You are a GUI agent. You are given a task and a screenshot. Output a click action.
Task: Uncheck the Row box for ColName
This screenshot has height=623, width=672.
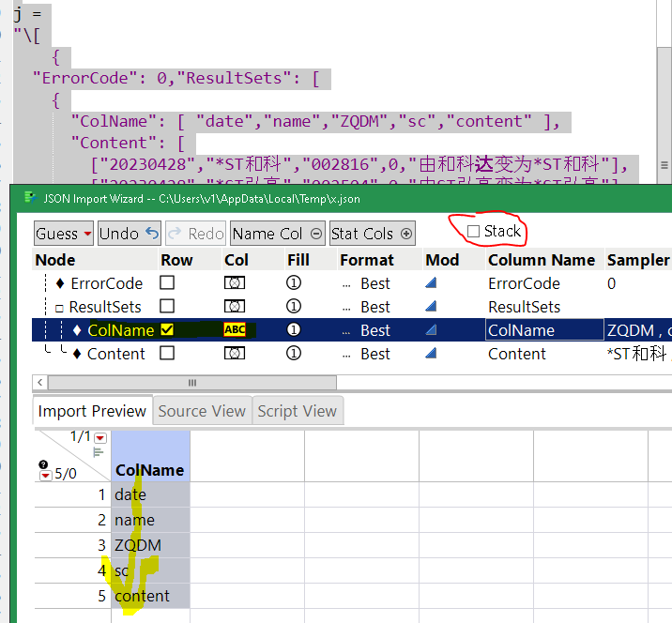pos(167,329)
